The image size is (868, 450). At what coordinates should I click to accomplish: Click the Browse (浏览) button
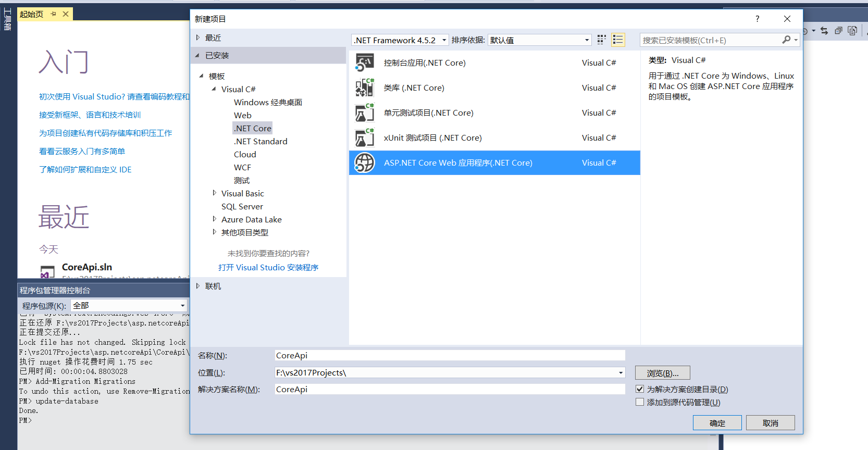pyautogui.click(x=663, y=373)
